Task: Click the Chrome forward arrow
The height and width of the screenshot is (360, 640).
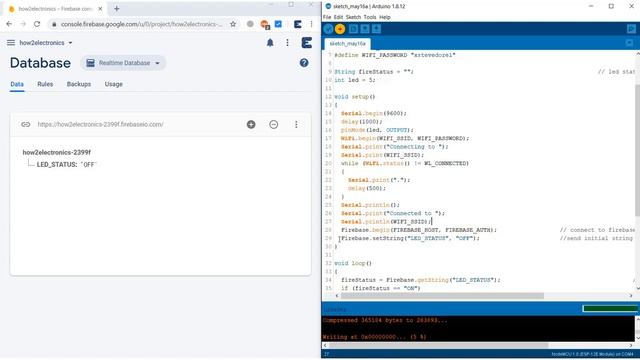Action: (23, 24)
